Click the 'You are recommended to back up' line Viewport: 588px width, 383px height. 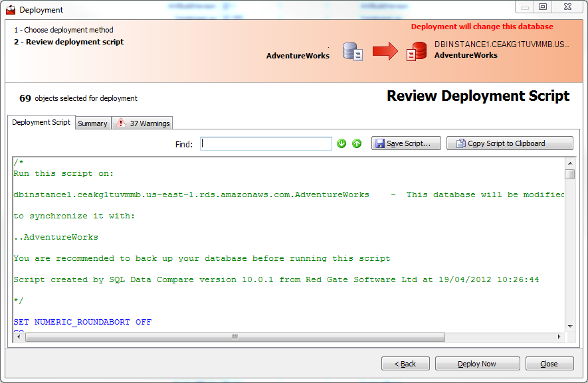[x=202, y=259]
